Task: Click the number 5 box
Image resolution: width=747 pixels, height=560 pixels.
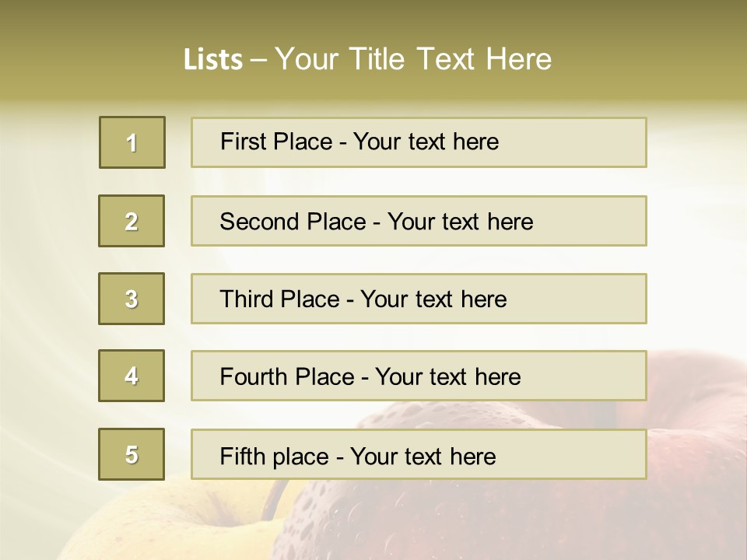Action: coord(132,454)
